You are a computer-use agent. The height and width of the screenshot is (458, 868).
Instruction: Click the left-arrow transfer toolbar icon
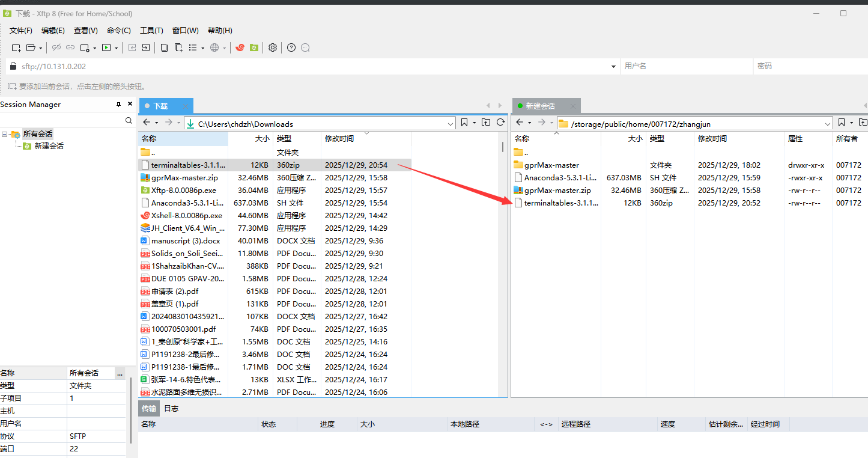pos(132,47)
